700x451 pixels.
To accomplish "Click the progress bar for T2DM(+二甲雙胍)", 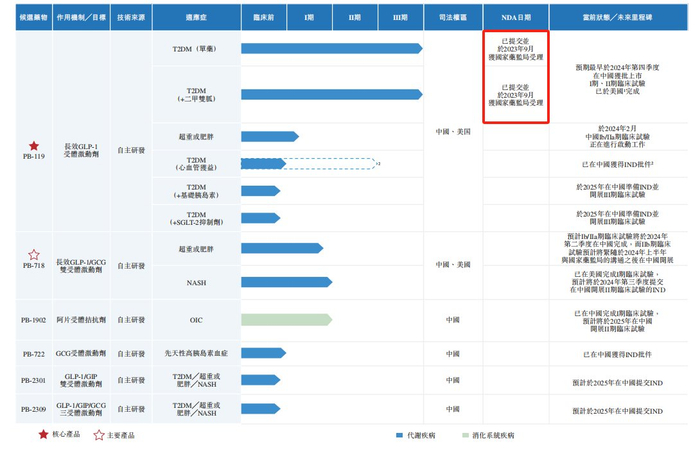I will [332, 94].
